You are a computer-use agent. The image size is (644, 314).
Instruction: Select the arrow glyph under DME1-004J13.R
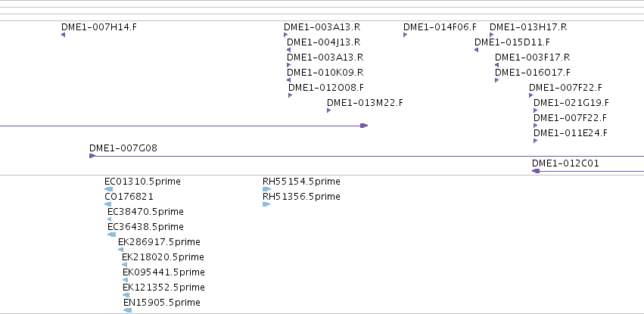289,50
